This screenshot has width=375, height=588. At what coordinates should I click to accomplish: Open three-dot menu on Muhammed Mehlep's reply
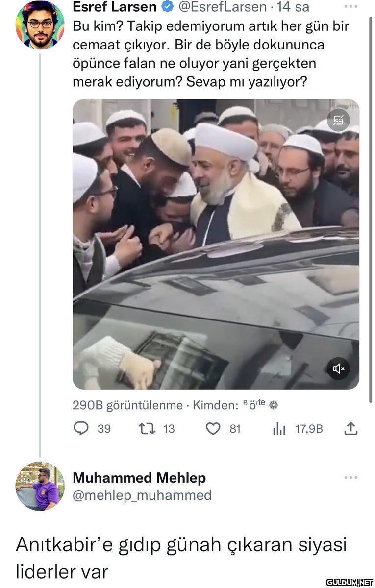point(351,477)
